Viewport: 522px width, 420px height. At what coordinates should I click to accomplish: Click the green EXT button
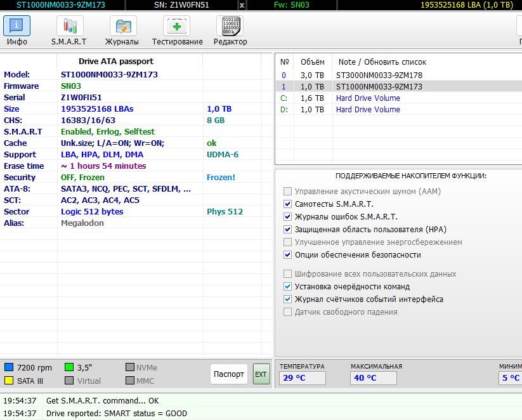coord(261,374)
